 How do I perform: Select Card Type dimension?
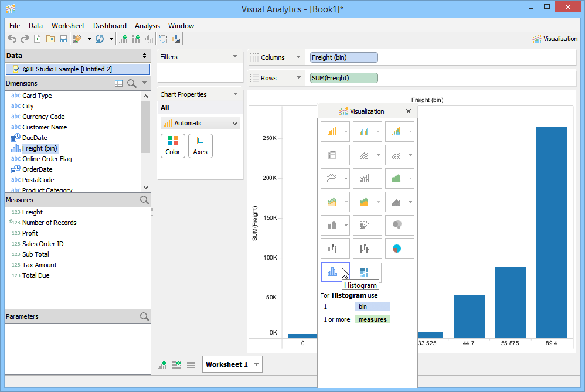tap(37, 96)
